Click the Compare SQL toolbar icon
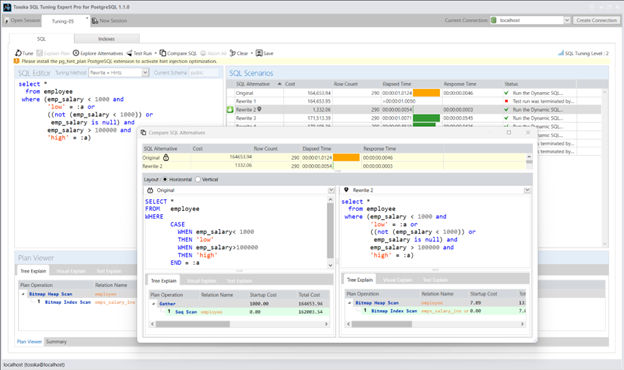This screenshot has width=624, height=370. click(163, 53)
